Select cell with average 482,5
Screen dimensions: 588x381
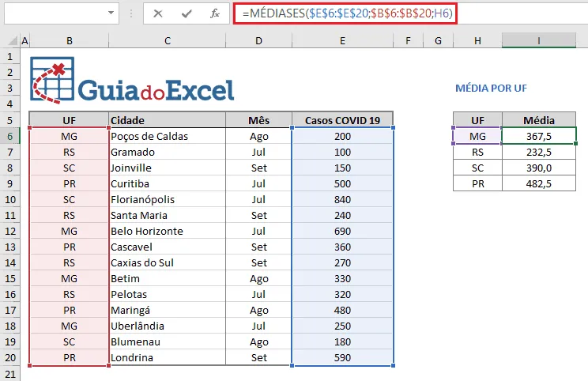point(539,183)
